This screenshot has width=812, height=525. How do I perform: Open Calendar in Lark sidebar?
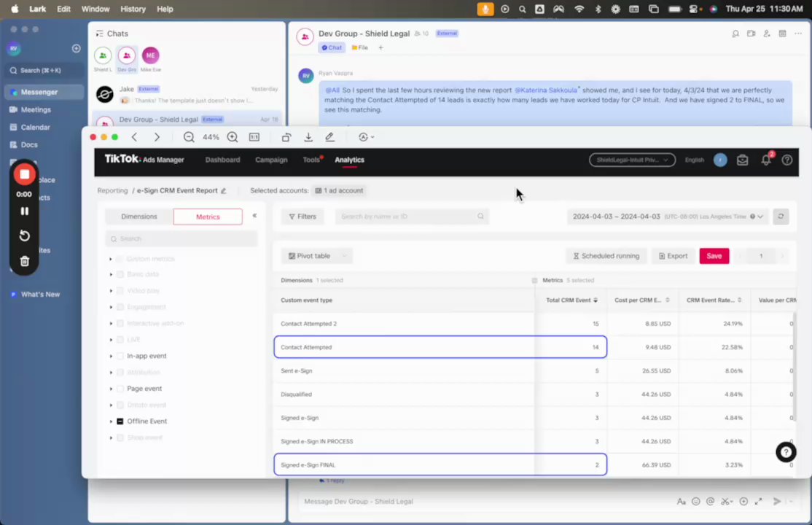44,128
